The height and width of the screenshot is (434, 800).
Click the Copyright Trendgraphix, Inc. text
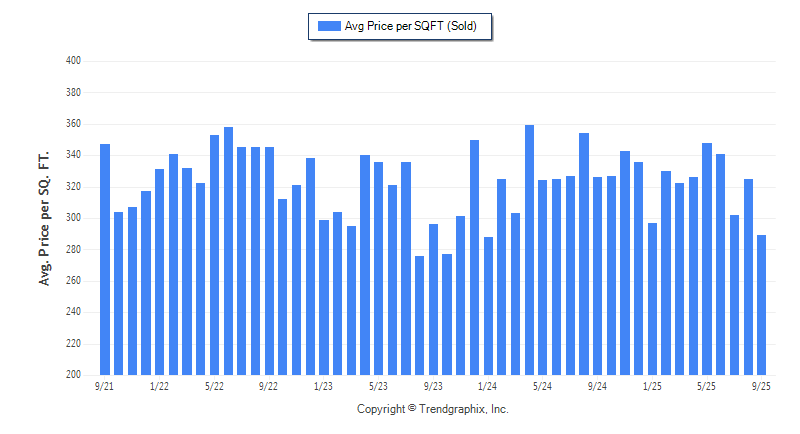[433, 409]
